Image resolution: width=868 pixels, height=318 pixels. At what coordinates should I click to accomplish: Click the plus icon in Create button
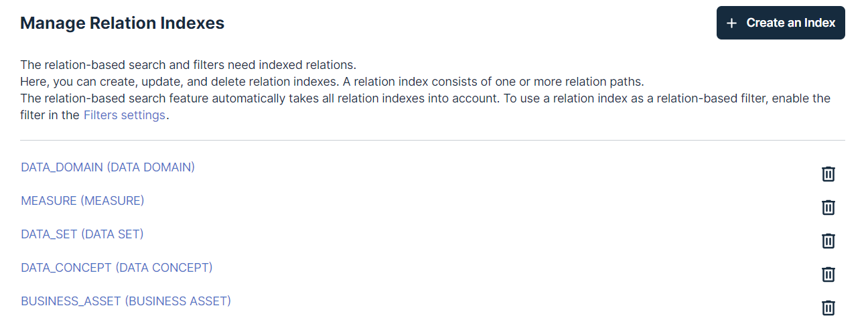(732, 23)
